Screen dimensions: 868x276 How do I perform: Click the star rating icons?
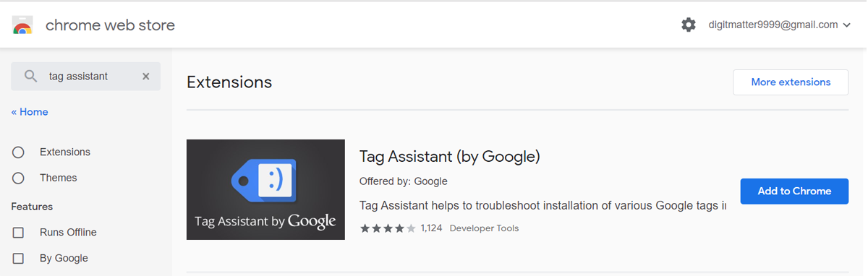[x=388, y=228]
